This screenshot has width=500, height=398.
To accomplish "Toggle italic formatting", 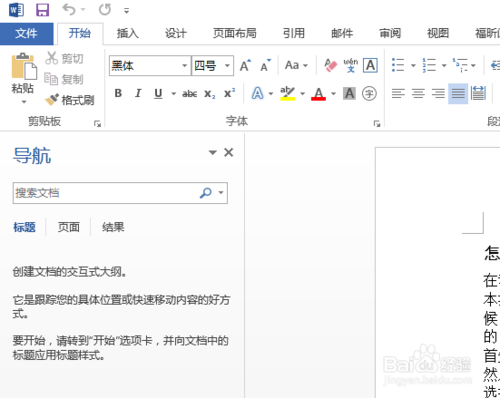I will 138,94.
